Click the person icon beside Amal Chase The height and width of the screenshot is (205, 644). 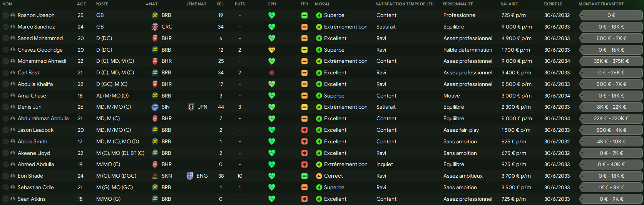pyautogui.click(x=13, y=96)
